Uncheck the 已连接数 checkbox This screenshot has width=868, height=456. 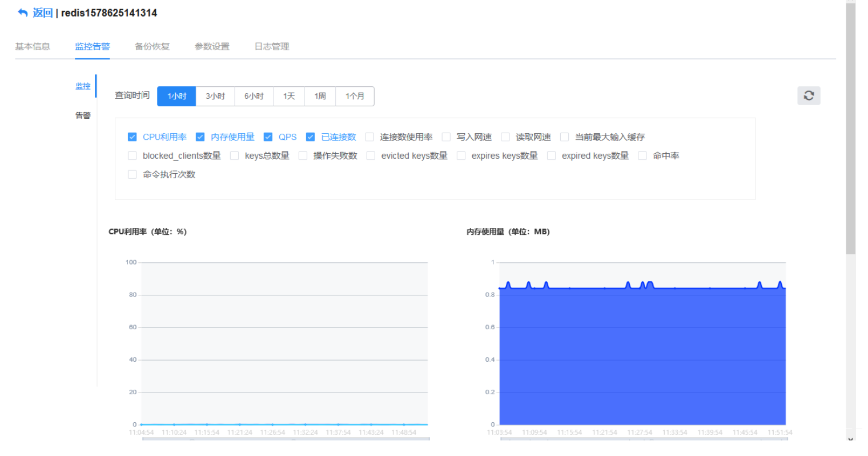(x=311, y=137)
